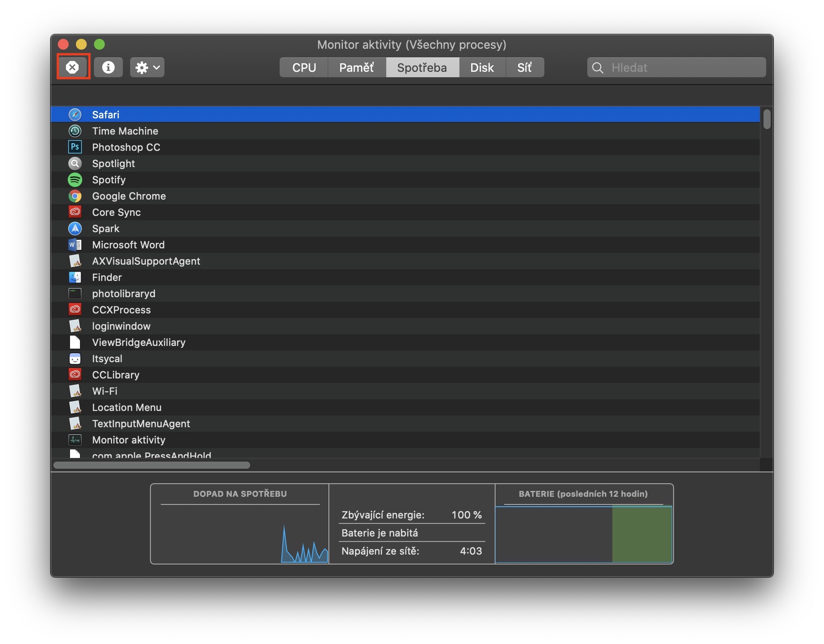The width and height of the screenshot is (824, 644).
Task: Click the Location Menu process icon
Action: click(75, 407)
